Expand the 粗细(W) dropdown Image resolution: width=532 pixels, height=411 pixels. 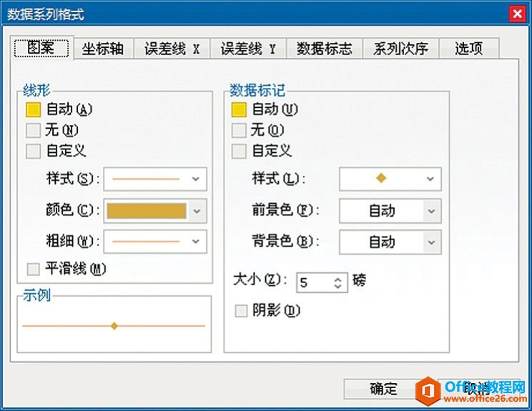point(155,242)
